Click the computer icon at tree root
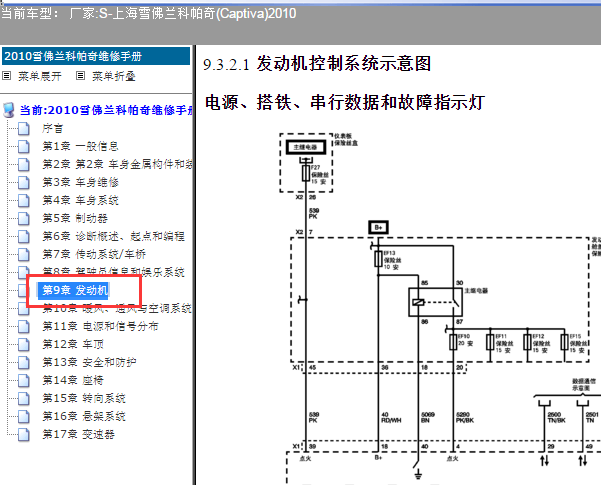 coord(8,110)
